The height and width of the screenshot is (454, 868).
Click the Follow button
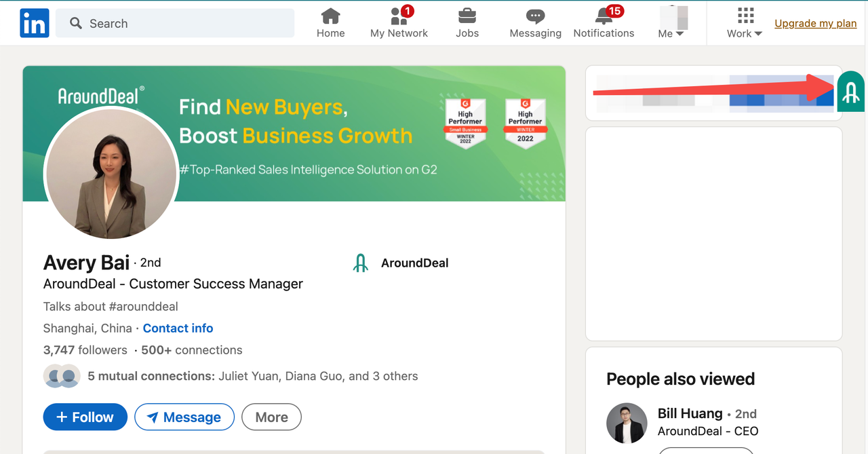click(x=85, y=417)
